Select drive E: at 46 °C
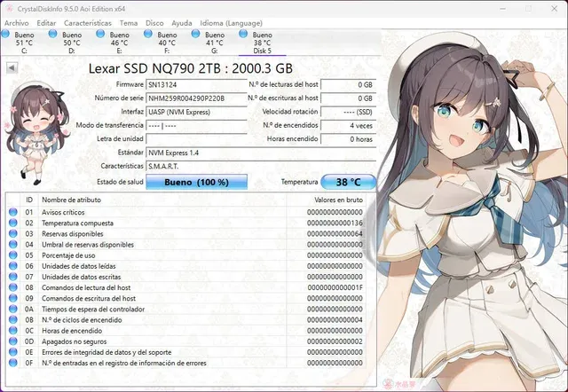568x392 pixels. (119, 43)
